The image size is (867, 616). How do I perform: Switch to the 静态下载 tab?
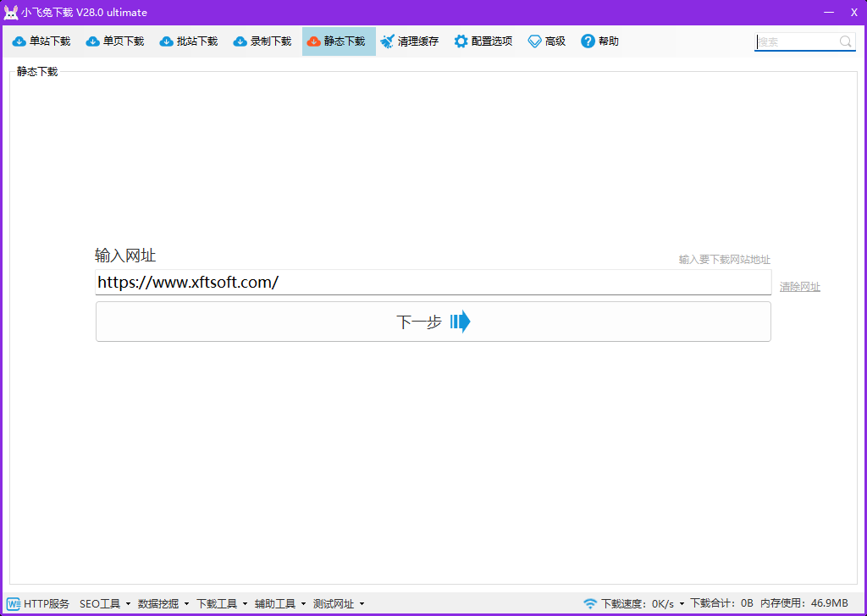[339, 41]
